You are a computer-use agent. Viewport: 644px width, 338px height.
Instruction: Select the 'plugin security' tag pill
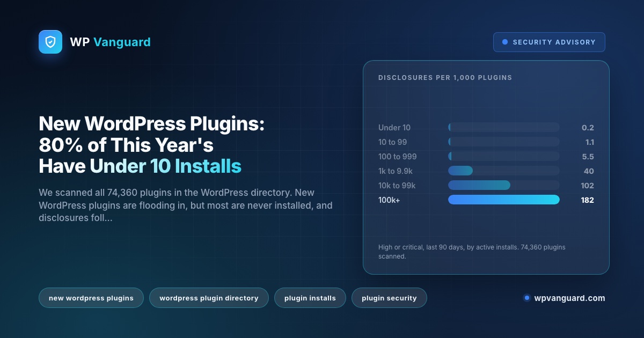coord(389,298)
